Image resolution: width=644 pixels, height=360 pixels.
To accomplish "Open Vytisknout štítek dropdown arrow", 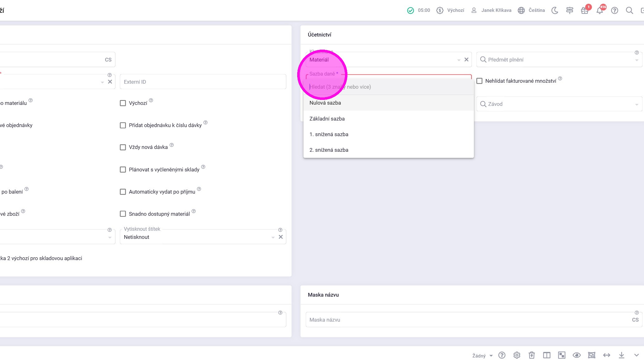I will [x=273, y=237].
